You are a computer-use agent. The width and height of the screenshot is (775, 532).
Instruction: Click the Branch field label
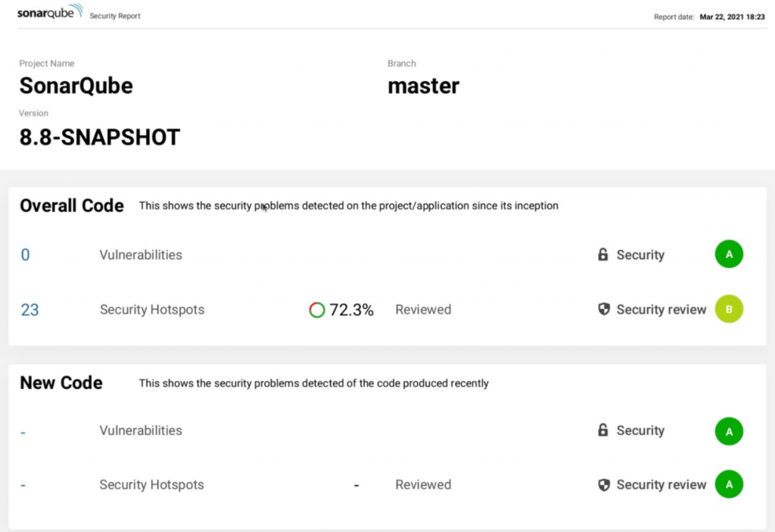click(401, 64)
